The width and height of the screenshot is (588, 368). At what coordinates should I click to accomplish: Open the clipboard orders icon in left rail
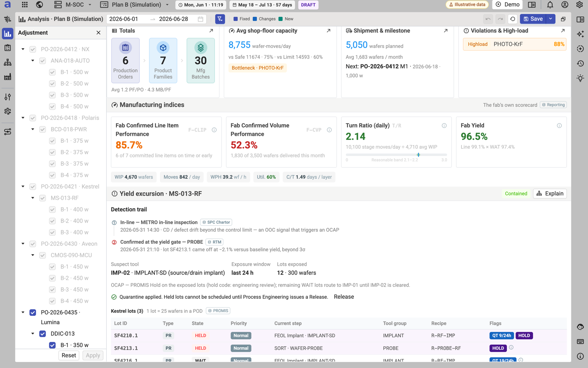(x=7, y=48)
